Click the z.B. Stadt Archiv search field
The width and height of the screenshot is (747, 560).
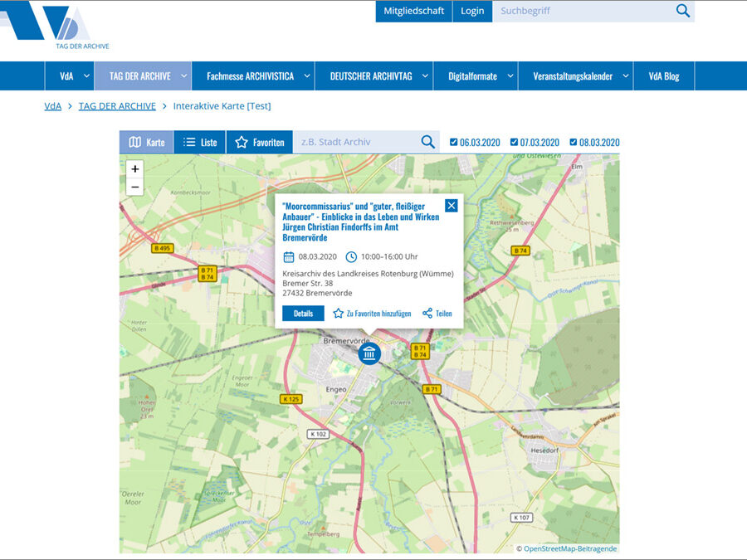click(x=356, y=142)
